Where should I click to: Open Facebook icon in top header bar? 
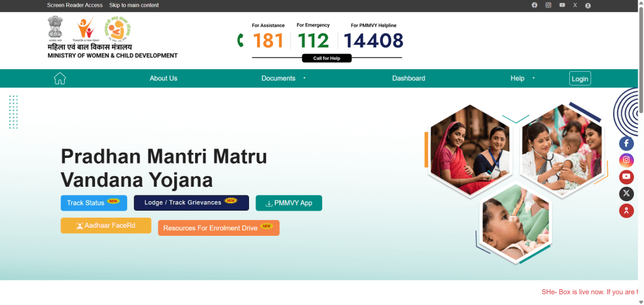pyautogui.click(x=535, y=5)
